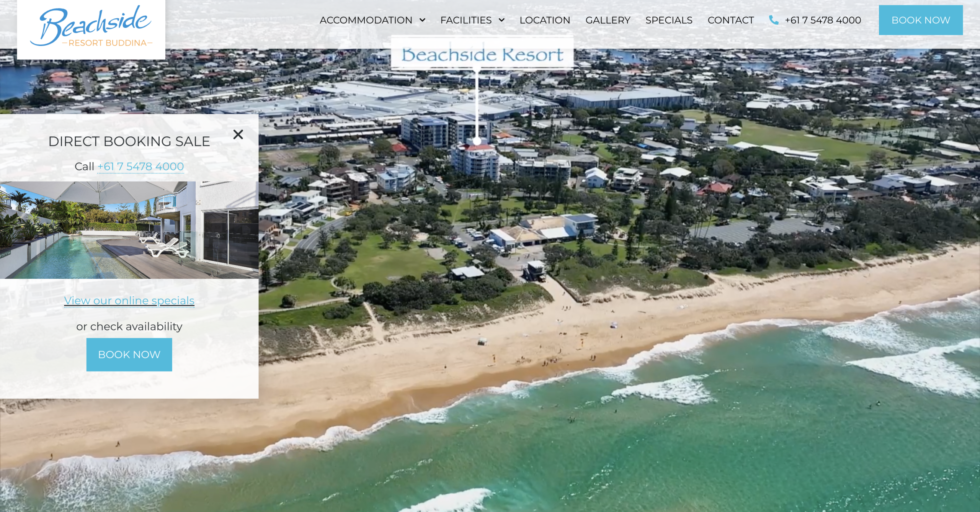Go to the Location page

(544, 20)
